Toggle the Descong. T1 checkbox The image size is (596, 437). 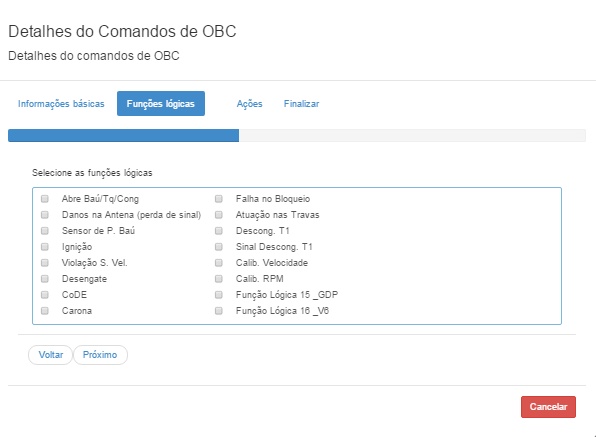pyautogui.click(x=219, y=231)
